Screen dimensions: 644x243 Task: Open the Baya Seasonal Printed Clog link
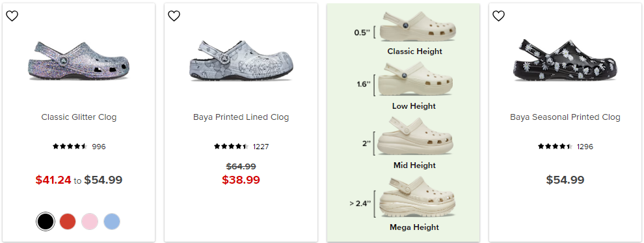[565, 117]
